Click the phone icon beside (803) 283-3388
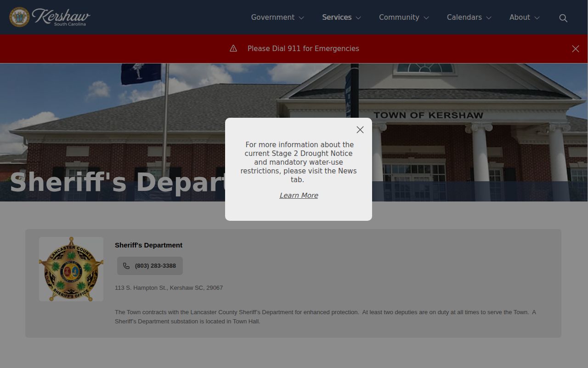588x368 pixels. coord(126,266)
